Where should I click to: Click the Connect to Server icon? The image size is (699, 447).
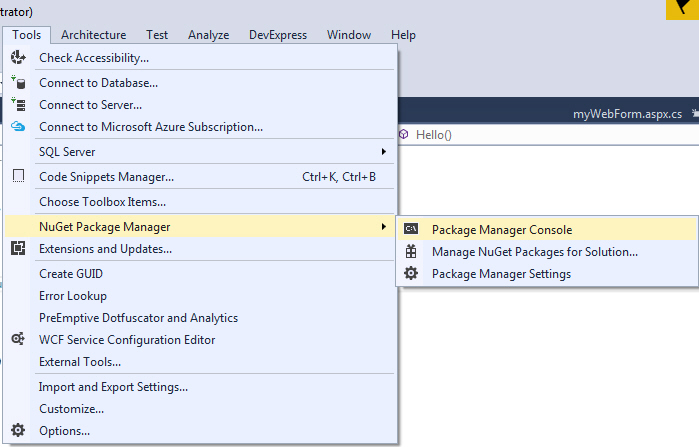click(x=18, y=104)
